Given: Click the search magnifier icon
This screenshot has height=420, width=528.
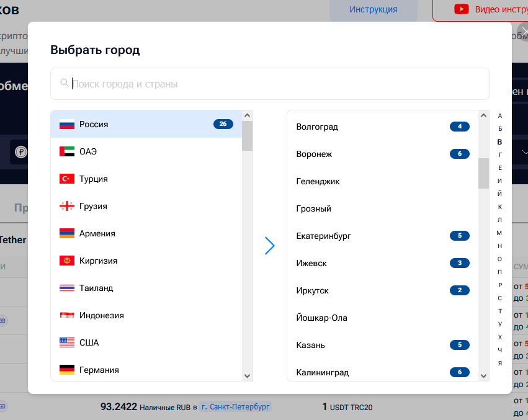Looking at the screenshot, I should coord(64,83).
